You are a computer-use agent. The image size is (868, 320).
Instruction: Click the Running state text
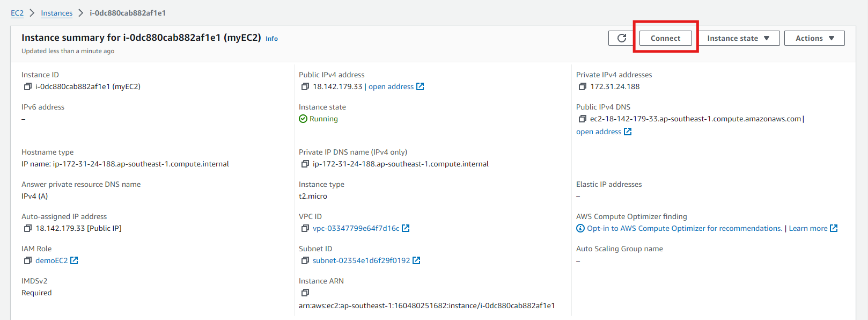pos(323,119)
